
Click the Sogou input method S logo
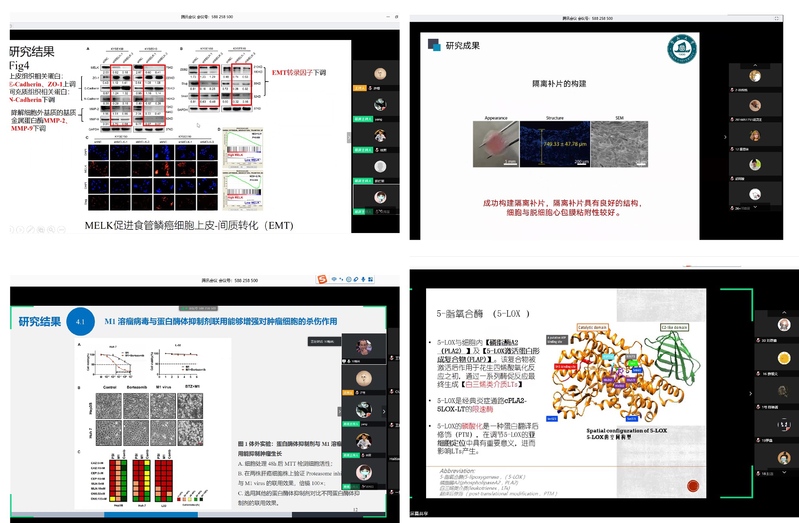point(322,279)
